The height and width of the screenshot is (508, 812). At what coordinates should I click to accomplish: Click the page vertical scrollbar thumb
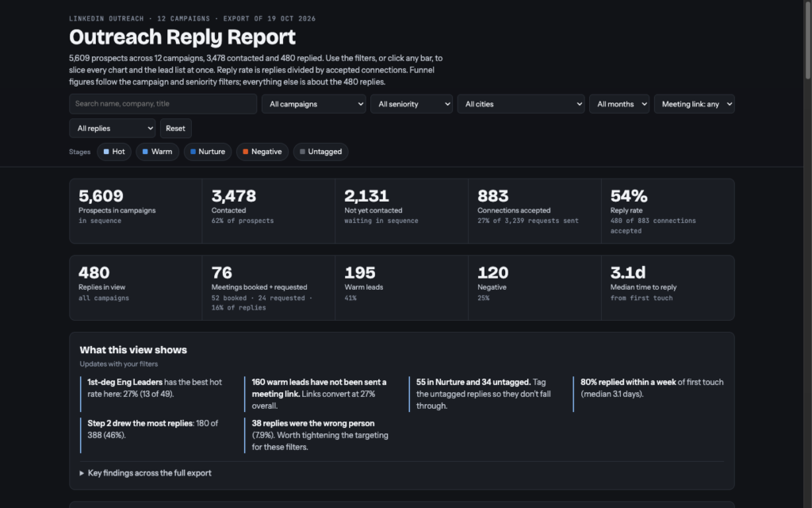click(807, 40)
